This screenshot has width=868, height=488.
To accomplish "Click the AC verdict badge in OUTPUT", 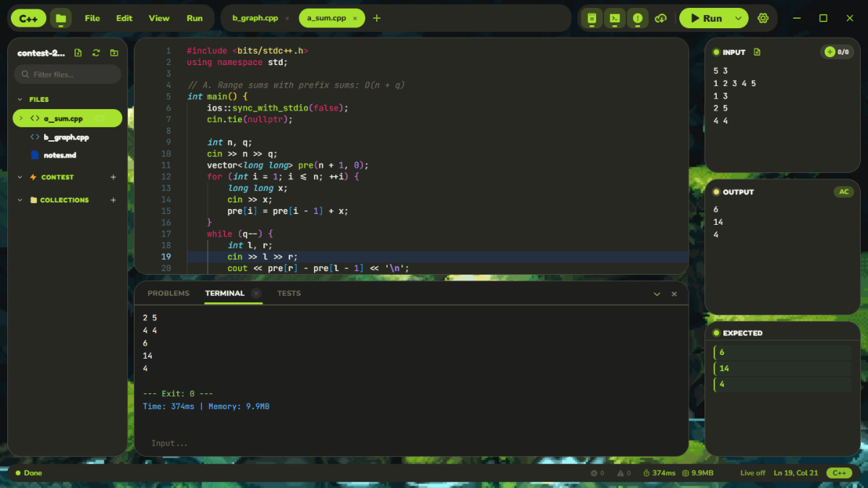I will [843, 192].
